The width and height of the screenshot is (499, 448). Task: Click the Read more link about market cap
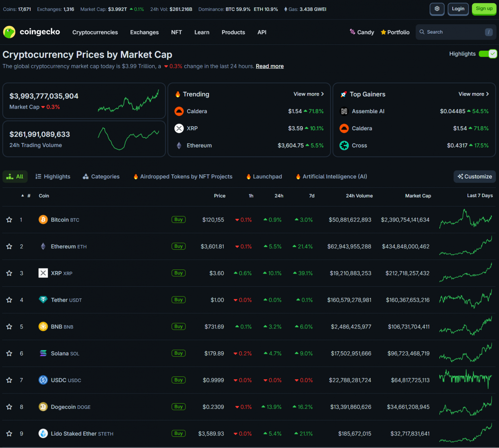(x=269, y=66)
